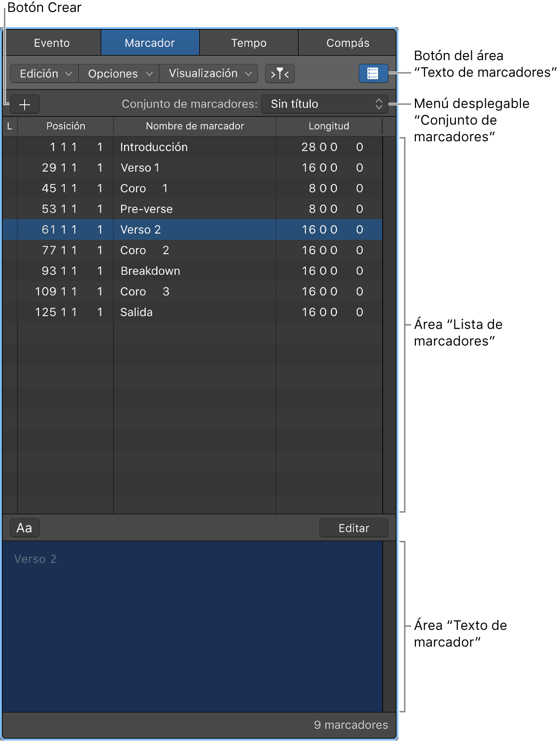Open the Edición dropdown menu
The width and height of the screenshot is (560, 741).
point(43,73)
